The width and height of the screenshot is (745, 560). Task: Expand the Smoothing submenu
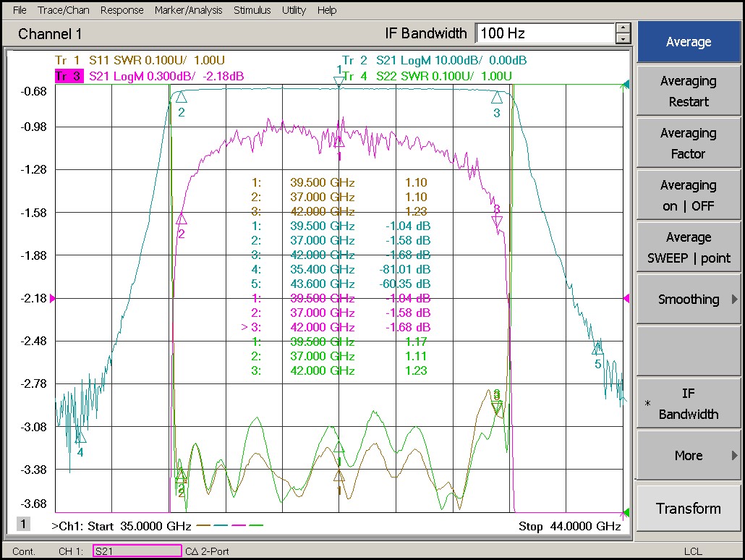coord(688,300)
